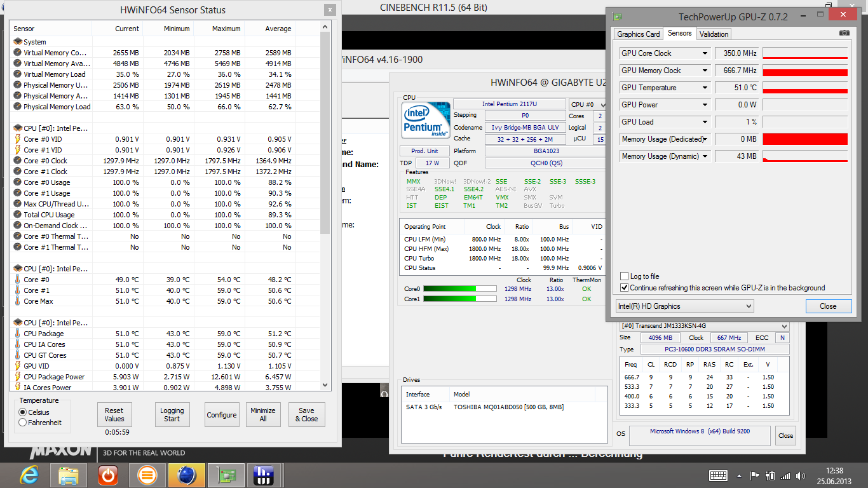
Task: Open the Configure button in HWiNFO64
Action: [x=222, y=415]
